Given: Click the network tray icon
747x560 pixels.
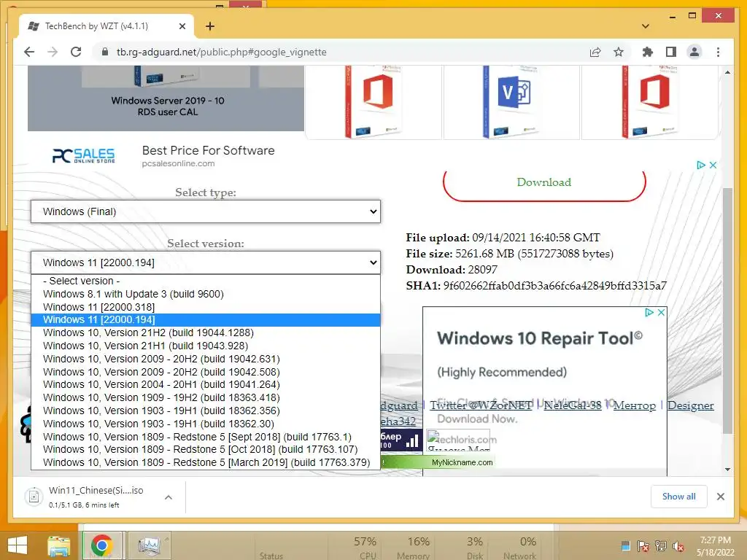Looking at the screenshot, I should pos(660,545).
